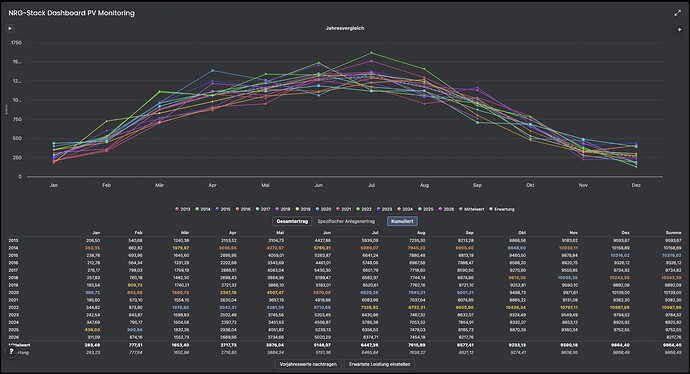Hide the 2024 series in the legend
Viewport: 690px width, 374px height.
(405, 209)
